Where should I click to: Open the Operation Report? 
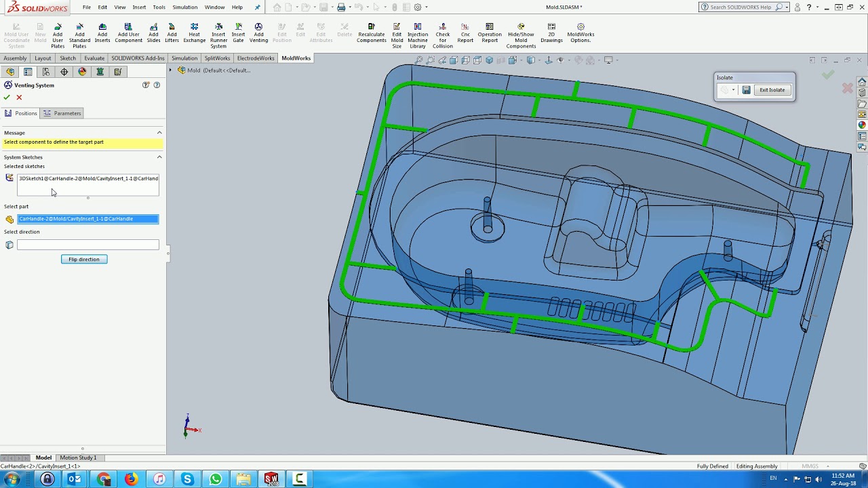490,33
